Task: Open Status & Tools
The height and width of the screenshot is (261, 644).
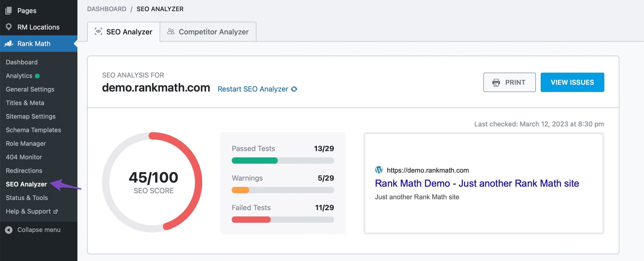Action: 27,198
